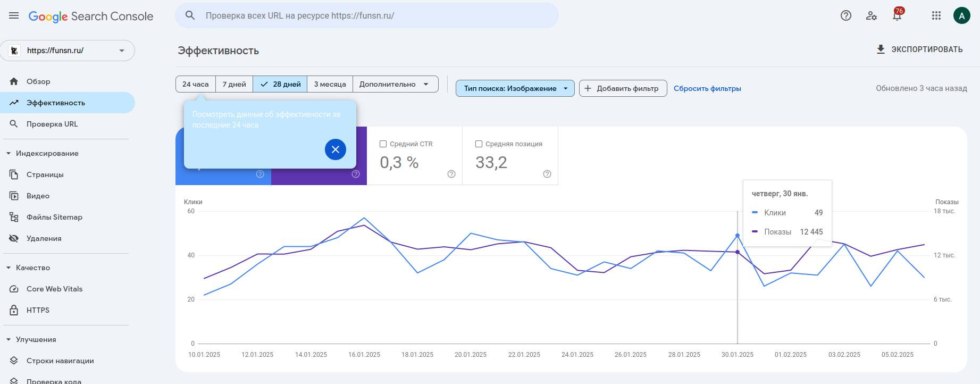Click help icon on average position card

[x=547, y=174]
